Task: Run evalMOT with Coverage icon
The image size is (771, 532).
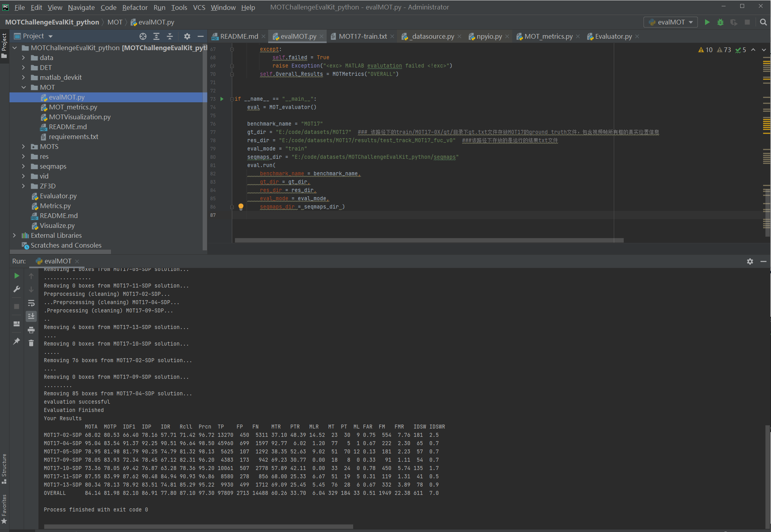Action: [734, 23]
